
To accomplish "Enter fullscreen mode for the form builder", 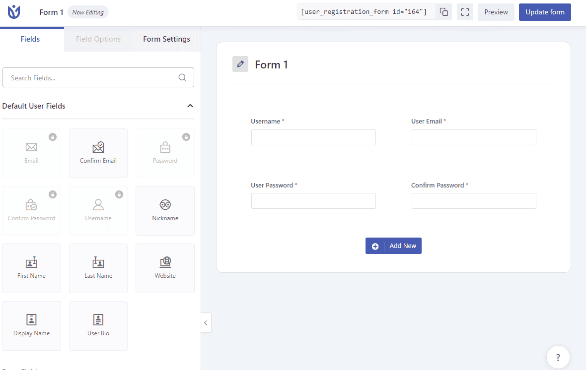I will click(465, 11).
